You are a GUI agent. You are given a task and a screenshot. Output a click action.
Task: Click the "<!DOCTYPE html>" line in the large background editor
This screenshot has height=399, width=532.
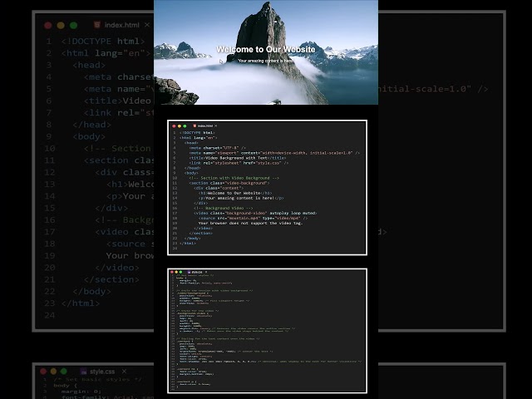(x=103, y=42)
